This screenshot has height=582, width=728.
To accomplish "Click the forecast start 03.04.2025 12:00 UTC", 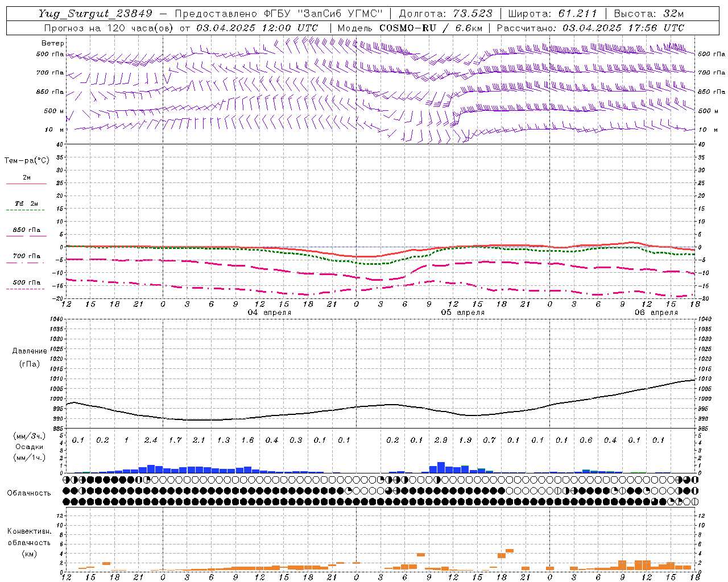I will tap(257, 28).
